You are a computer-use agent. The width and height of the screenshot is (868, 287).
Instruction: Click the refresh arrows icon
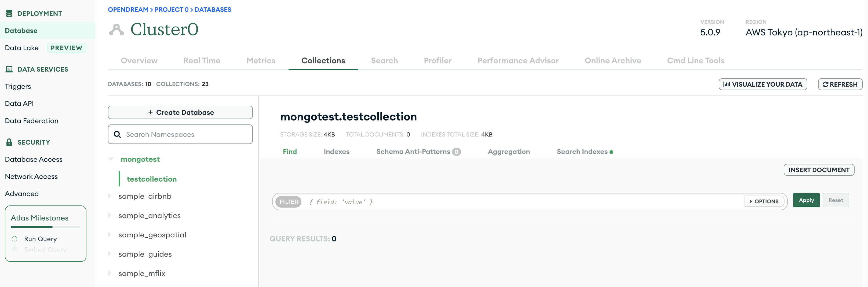tap(825, 84)
